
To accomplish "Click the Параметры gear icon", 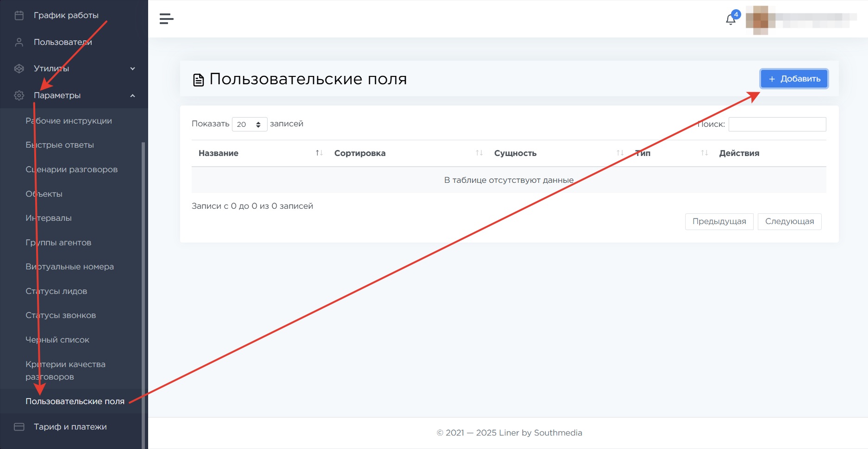I will click(19, 95).
